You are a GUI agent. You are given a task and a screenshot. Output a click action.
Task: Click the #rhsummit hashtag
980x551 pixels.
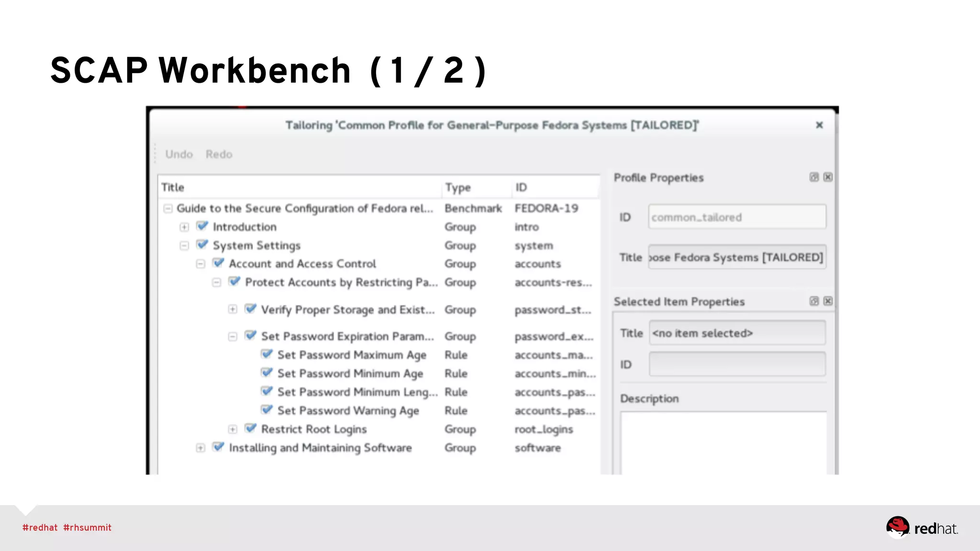[x=87, y=528]
